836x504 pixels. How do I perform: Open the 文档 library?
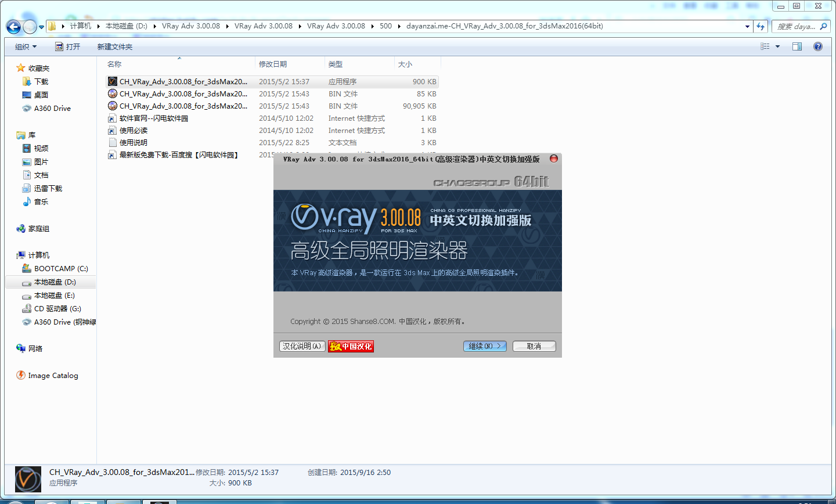click(x=41, y=175)
